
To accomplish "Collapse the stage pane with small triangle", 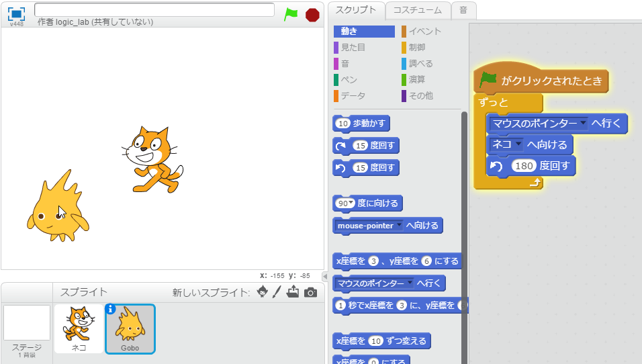I will (x=325, y=277).
